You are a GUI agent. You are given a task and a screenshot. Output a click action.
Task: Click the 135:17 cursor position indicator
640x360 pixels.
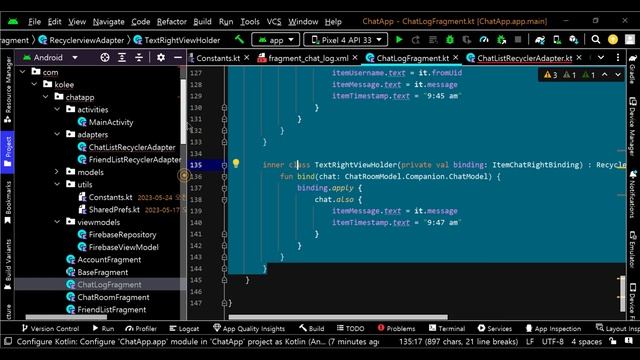tap(459, 341)
